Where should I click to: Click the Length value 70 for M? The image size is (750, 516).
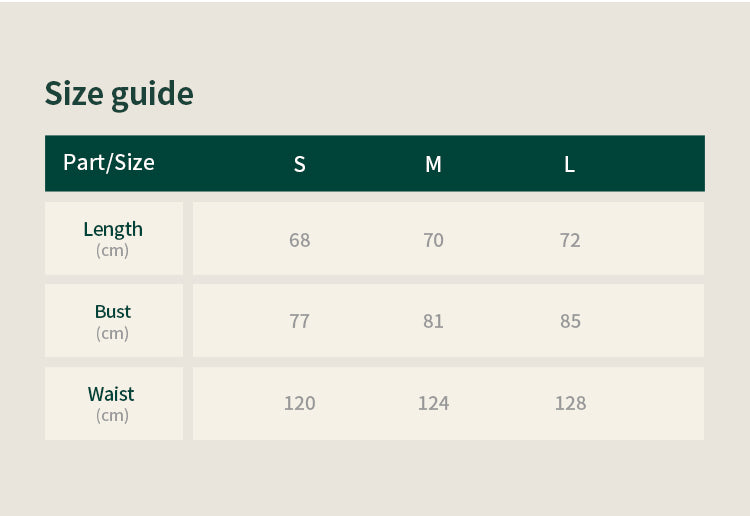(x=433, y=240)
